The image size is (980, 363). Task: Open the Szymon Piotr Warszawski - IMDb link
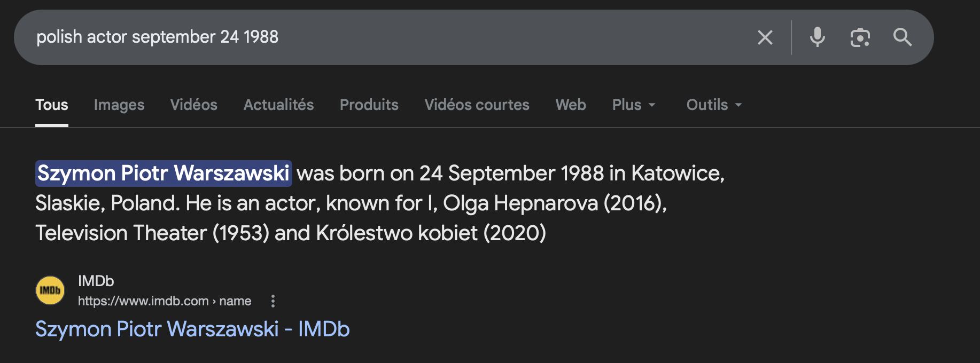(192, 329)
